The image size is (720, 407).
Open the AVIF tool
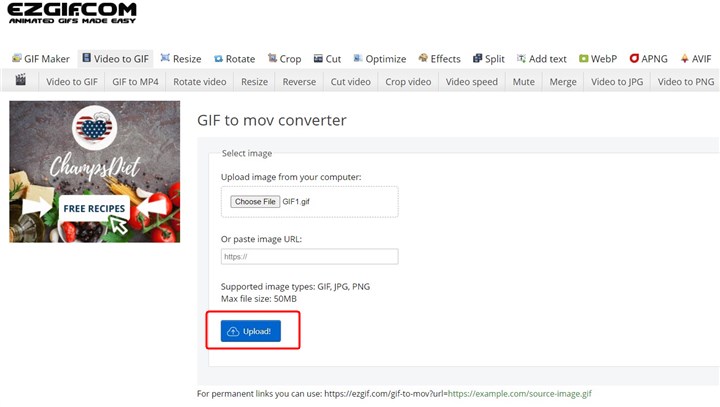(696, 59)
